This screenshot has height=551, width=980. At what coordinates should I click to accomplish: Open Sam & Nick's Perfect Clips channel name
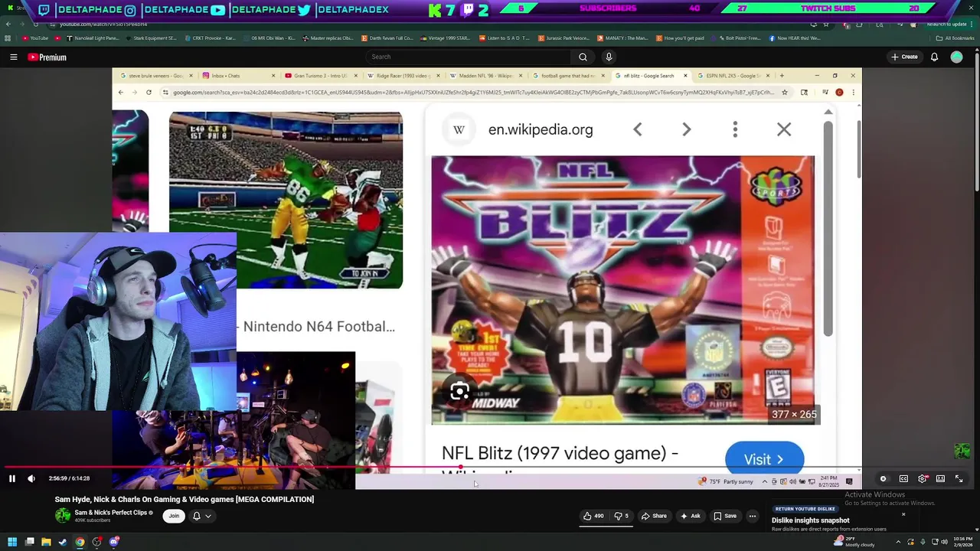tap(110, 513)
